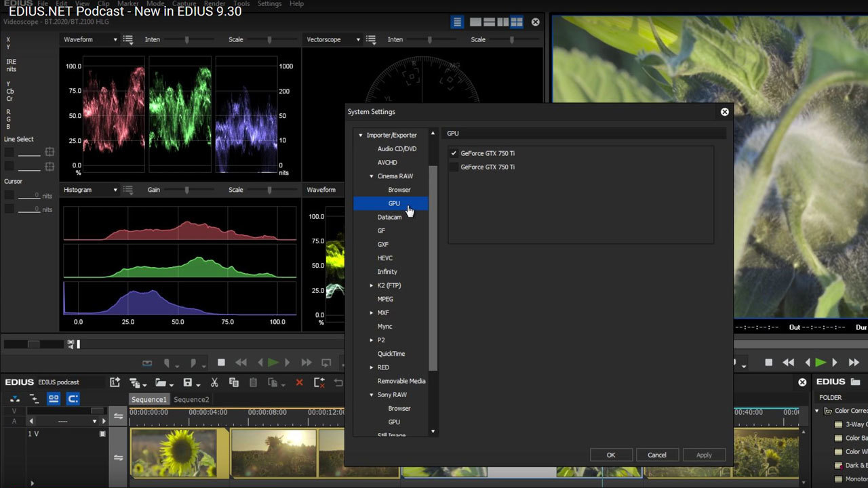Switch videoscope to two-column layout
Screen dimensions: 868x488
(502, 22)
